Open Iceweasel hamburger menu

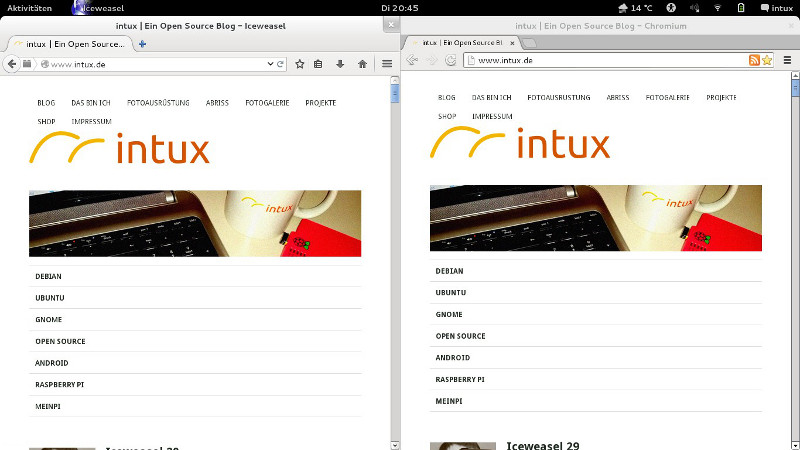(387, 64)
